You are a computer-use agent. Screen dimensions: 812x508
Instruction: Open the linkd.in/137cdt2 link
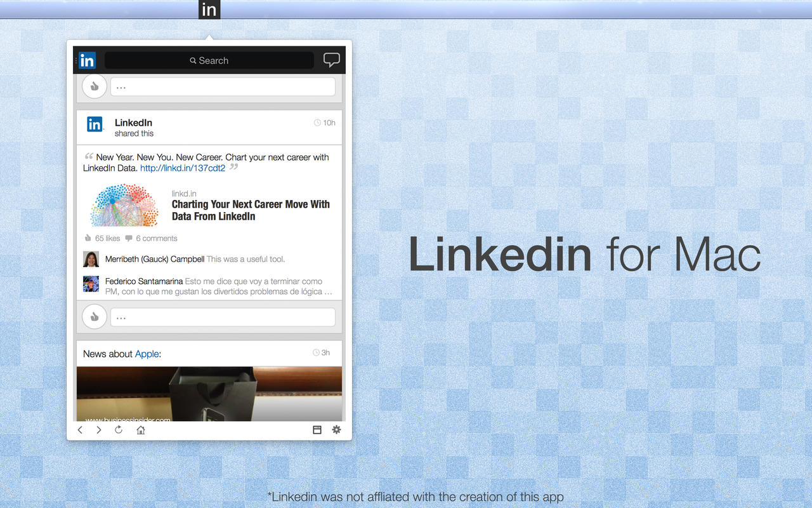183,168
